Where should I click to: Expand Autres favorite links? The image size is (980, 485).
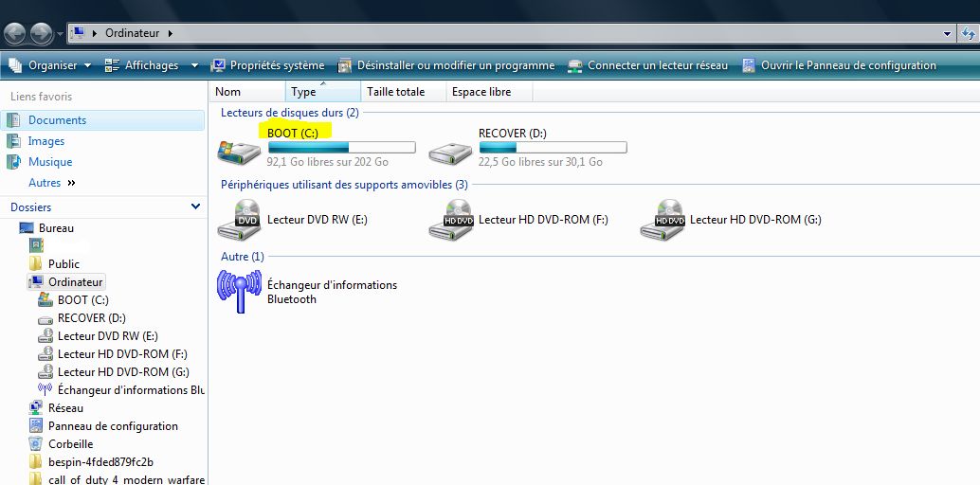click(52, 183)
